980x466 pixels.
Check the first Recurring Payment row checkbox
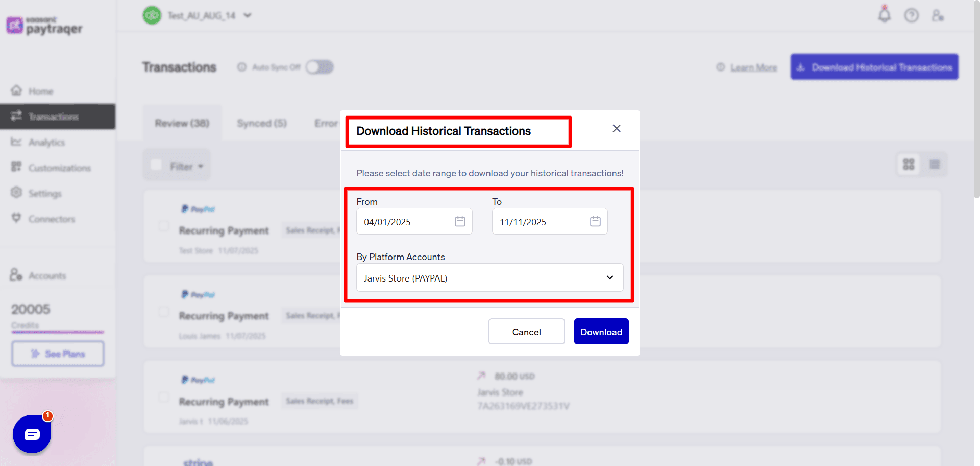[164, 226]
